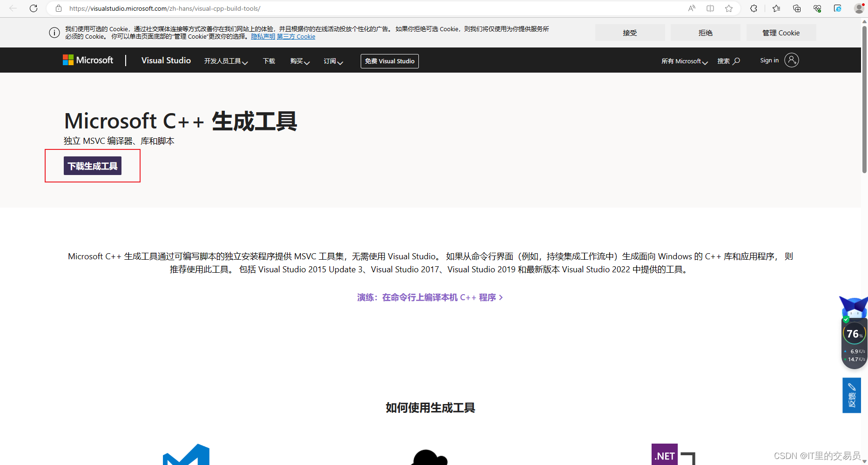Expand 所有 Microsoft dropdown
Image resolution: width=868 pixels, height=465 pixels.
click(x=685, y=61)
